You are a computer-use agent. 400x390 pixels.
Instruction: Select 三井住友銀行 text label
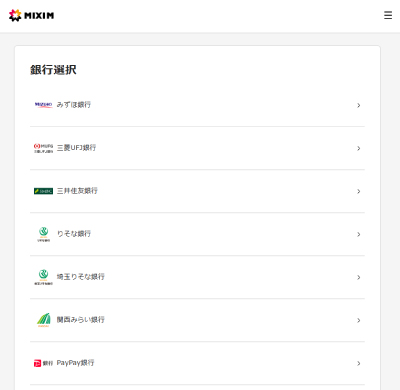(77, 191)
